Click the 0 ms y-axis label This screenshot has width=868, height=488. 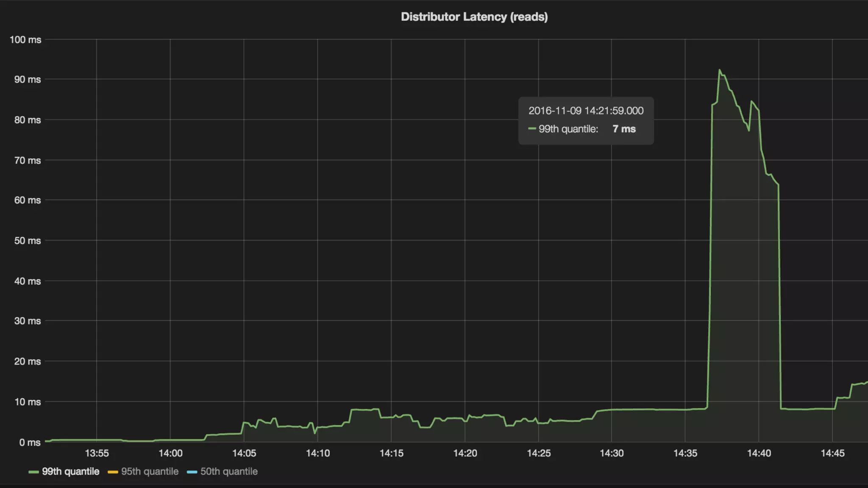point(30,442)
